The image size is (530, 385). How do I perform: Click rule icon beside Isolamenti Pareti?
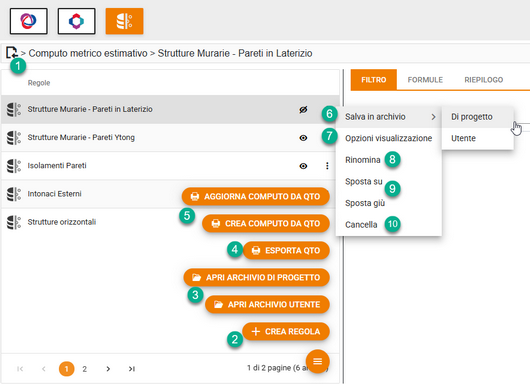14,166
